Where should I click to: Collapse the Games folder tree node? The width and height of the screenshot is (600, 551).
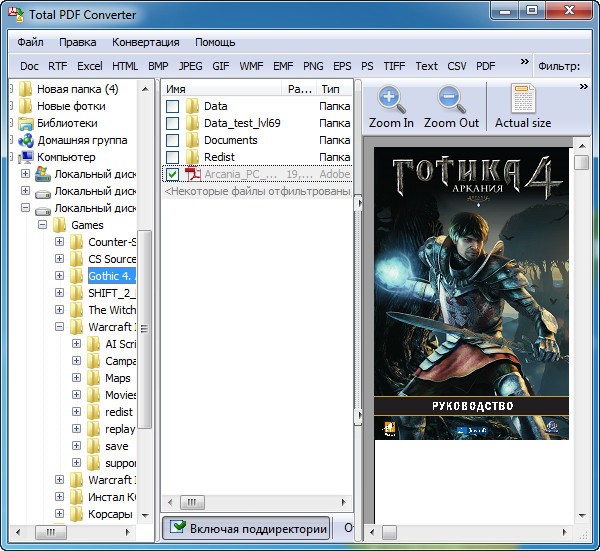[x=43, y=225]
